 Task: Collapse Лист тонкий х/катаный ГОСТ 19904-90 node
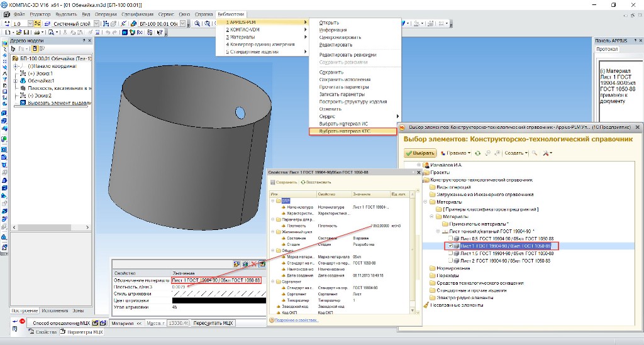click(x=438, y=231)
